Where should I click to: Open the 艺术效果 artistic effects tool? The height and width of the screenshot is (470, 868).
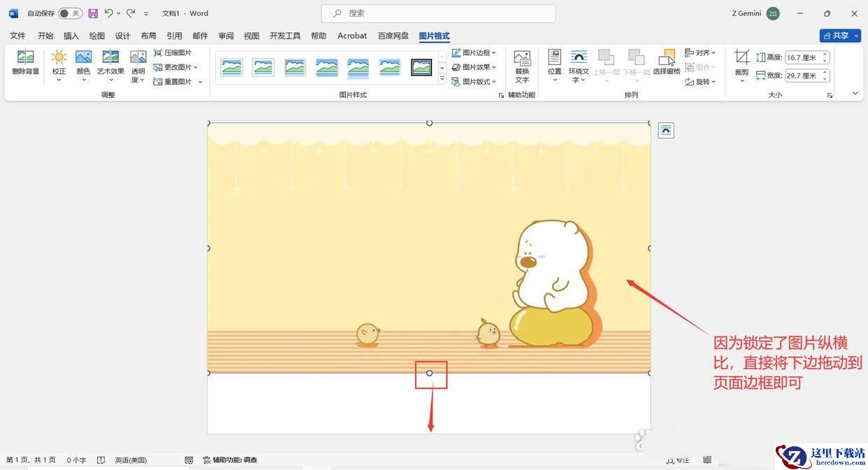click(x=110, y=66)
